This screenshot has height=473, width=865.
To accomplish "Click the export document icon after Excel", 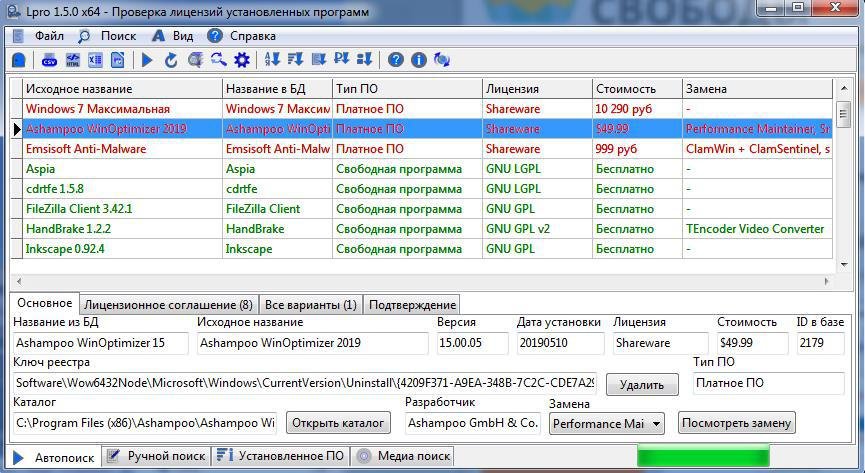I will (x=118, y=60).
